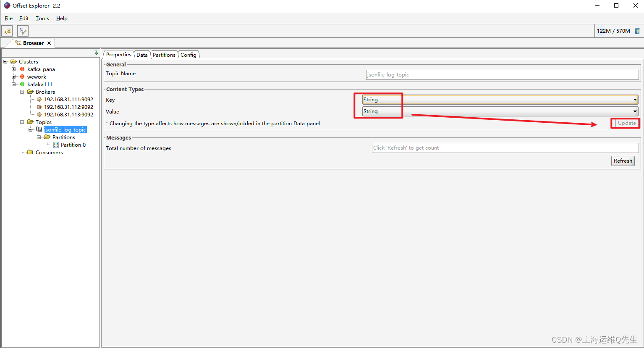Collapse the Partitions node
This screenshot has width=644, height=348.
[x=39, y=137]
